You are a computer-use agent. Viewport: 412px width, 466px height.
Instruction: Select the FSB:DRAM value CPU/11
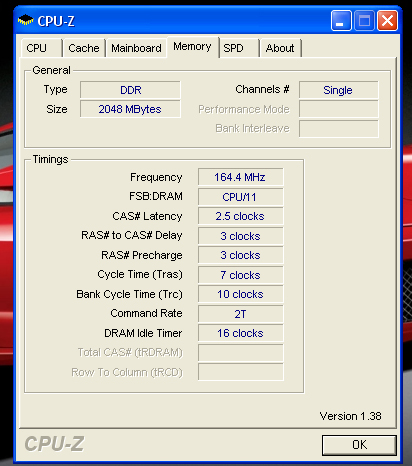(240, 197)
